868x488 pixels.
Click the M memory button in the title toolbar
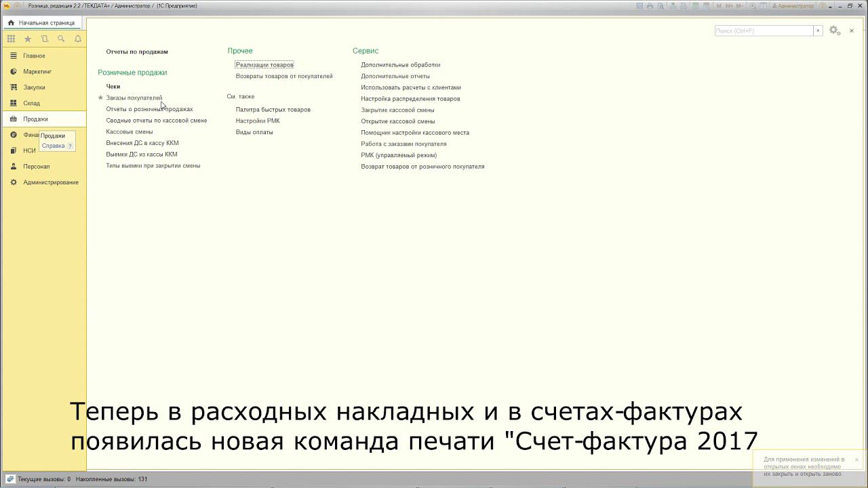[x=719, y=5]
